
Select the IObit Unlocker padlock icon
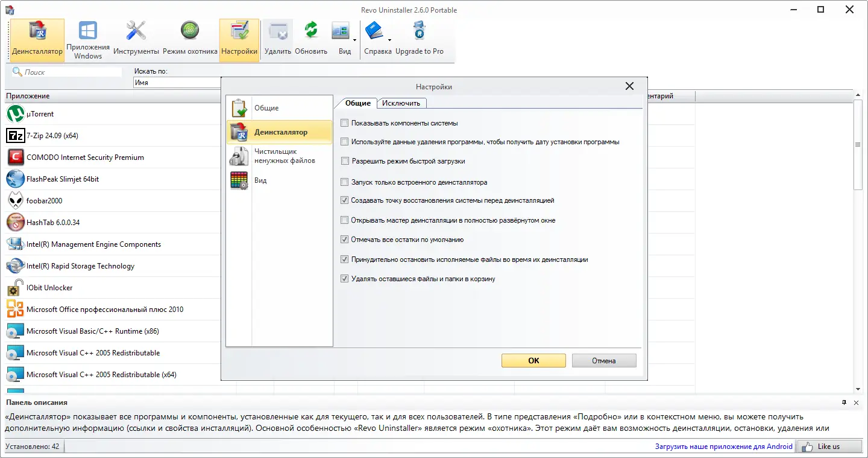pyautogui.click(x=15, y=287)
